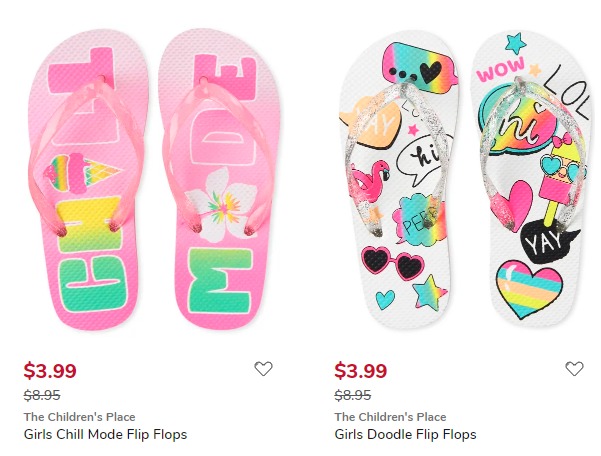Favorite the Girls Chill Mode Flip Flops heart
This screenshot has width=601, height=456.
pyautogui.click(x=263, y=369)
